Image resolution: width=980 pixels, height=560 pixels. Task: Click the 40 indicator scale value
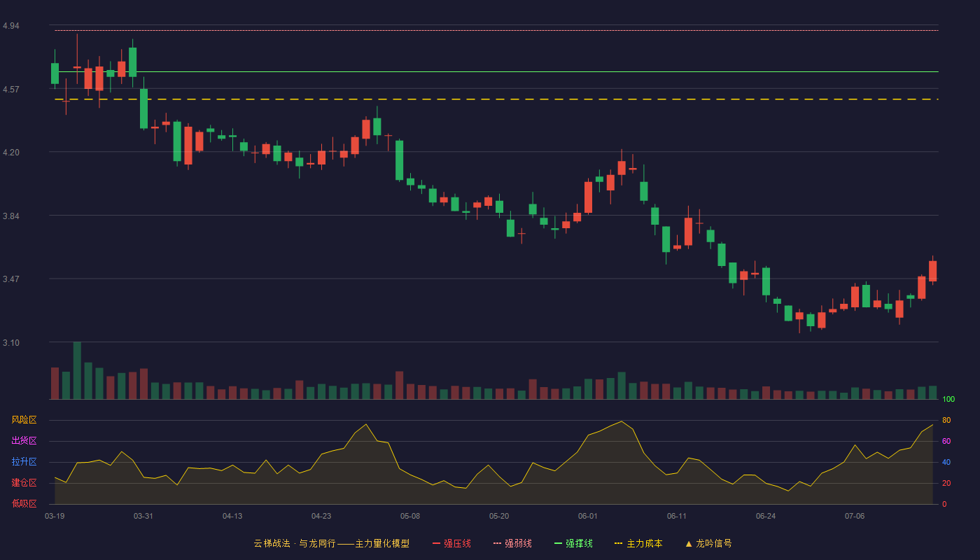[946, 462]
